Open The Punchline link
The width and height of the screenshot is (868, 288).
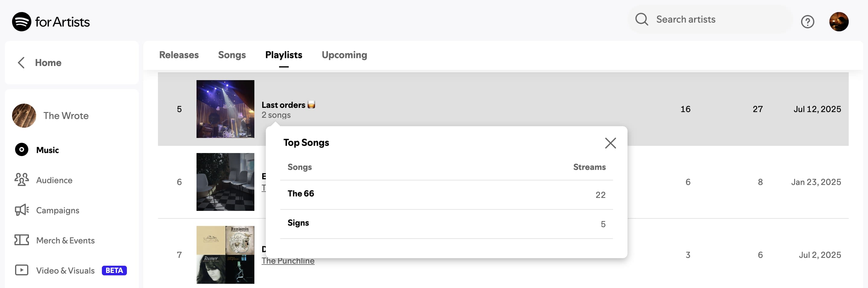(x=288, y=261)
